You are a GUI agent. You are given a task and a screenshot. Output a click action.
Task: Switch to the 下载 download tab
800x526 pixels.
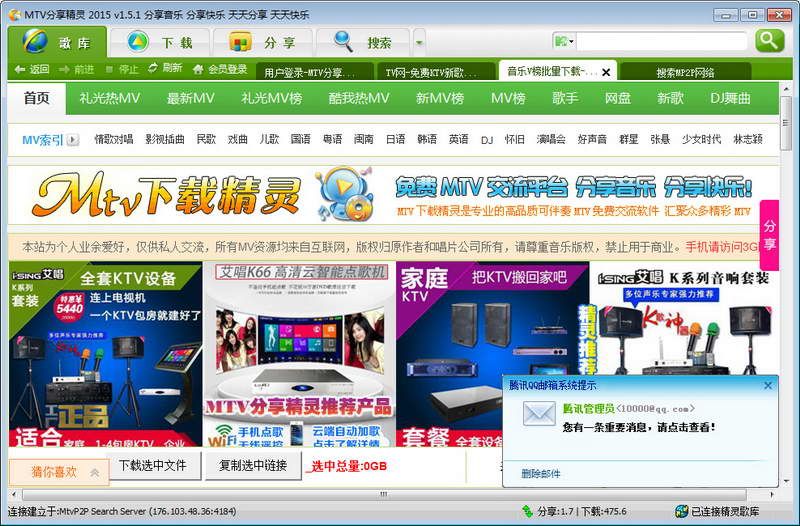pos(160,42)
